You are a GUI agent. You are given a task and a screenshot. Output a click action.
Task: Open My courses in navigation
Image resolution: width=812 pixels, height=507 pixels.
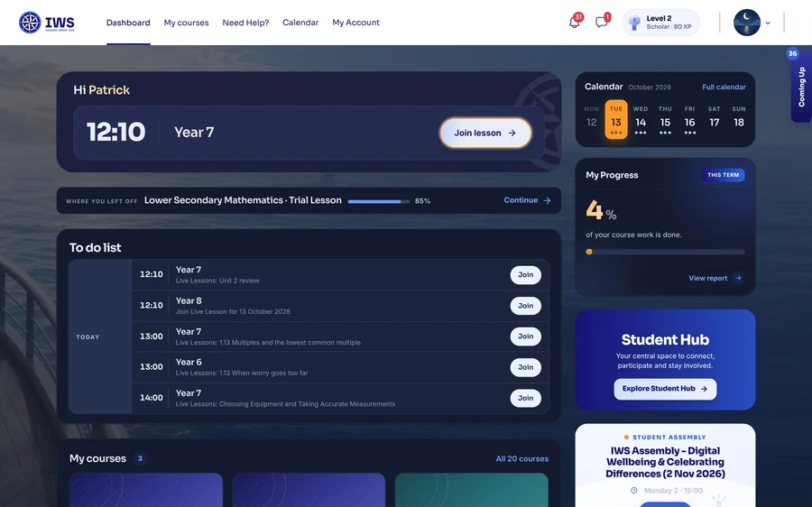click(186, 23)
